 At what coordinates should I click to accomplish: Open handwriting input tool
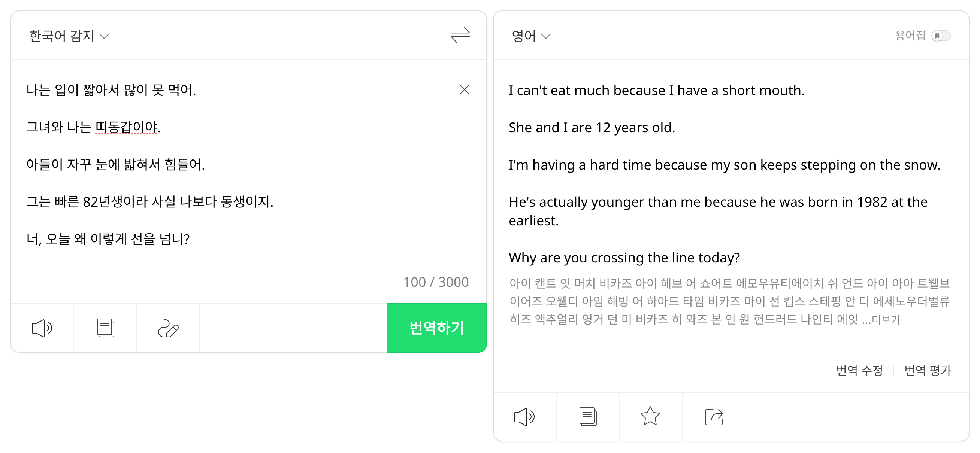168,328
